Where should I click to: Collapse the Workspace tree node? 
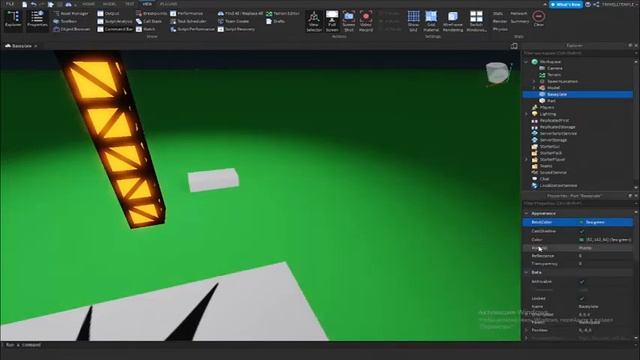click(527, 62)
